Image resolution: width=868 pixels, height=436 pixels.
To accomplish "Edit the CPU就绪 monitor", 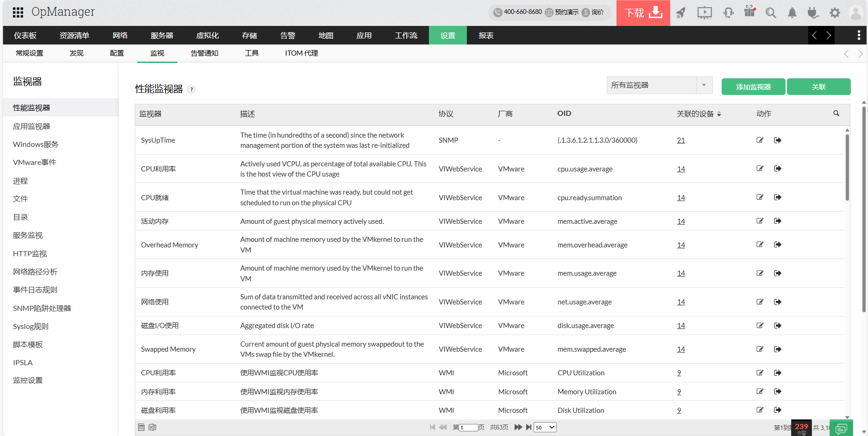I will (x=760, y=197).
